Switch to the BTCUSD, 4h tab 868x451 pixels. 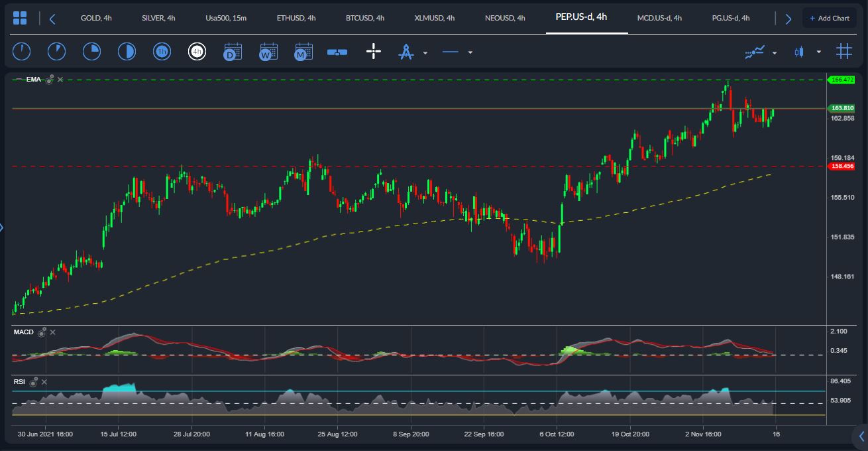point(365,18)
